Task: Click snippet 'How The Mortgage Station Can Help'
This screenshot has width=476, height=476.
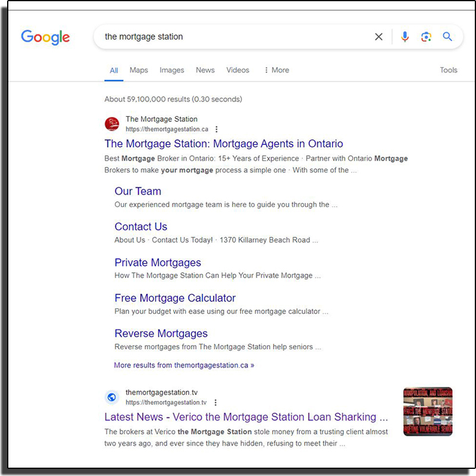Action: click(217, 275)
